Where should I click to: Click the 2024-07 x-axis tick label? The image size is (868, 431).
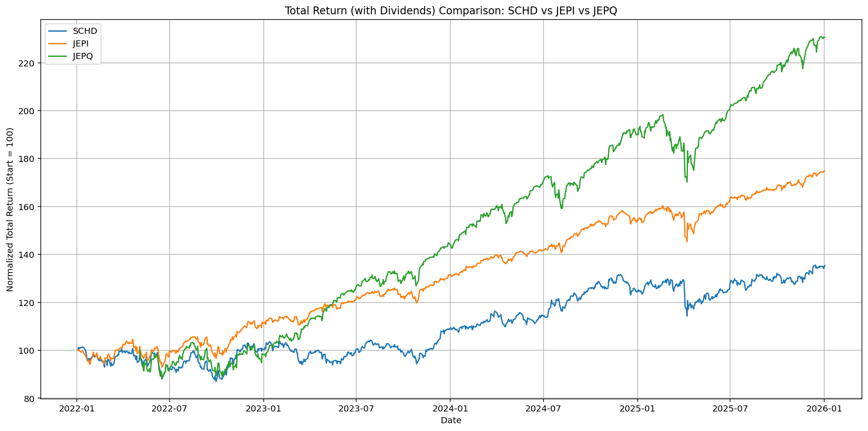544,408
